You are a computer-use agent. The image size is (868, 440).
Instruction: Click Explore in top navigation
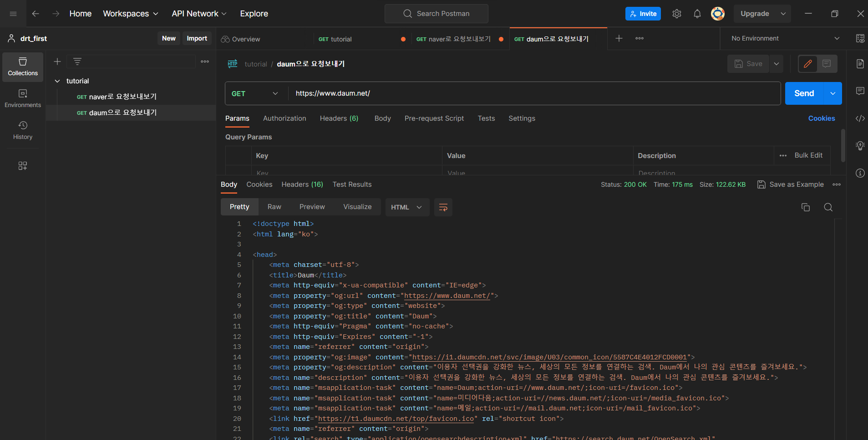click(254, 14)
